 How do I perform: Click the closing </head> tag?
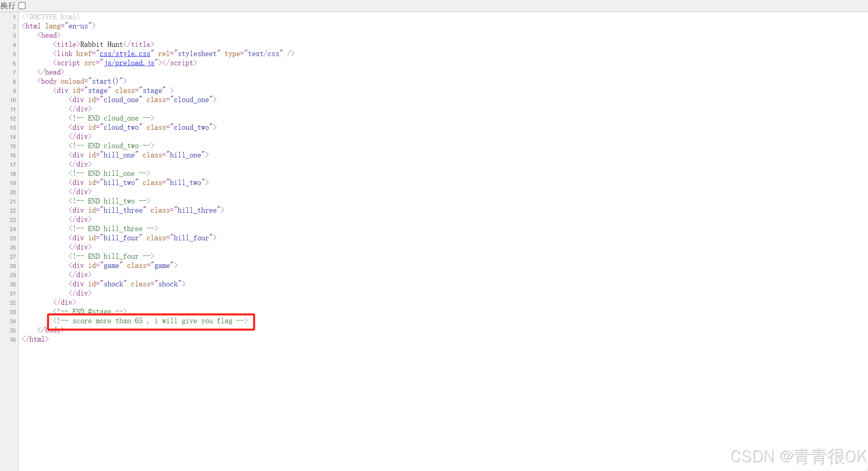pyautogui.click(x=51, y=72)
